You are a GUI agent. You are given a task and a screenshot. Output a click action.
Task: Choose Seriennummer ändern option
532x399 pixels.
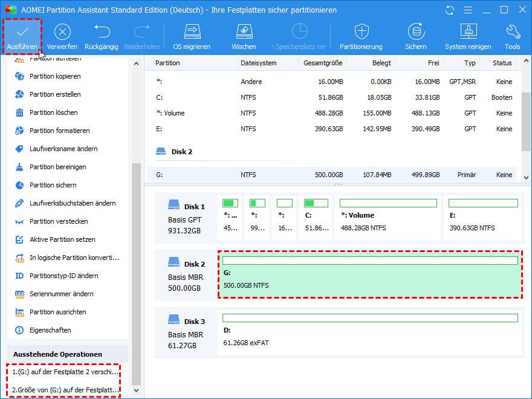(62, 294)
